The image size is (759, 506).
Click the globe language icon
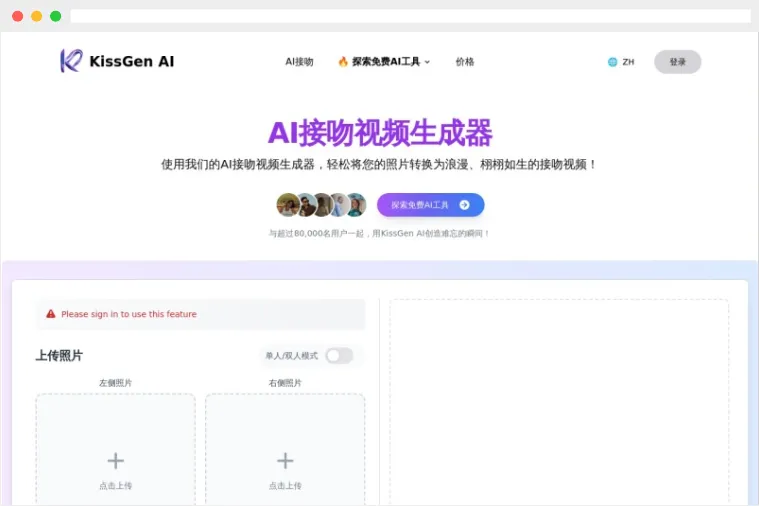612,62
